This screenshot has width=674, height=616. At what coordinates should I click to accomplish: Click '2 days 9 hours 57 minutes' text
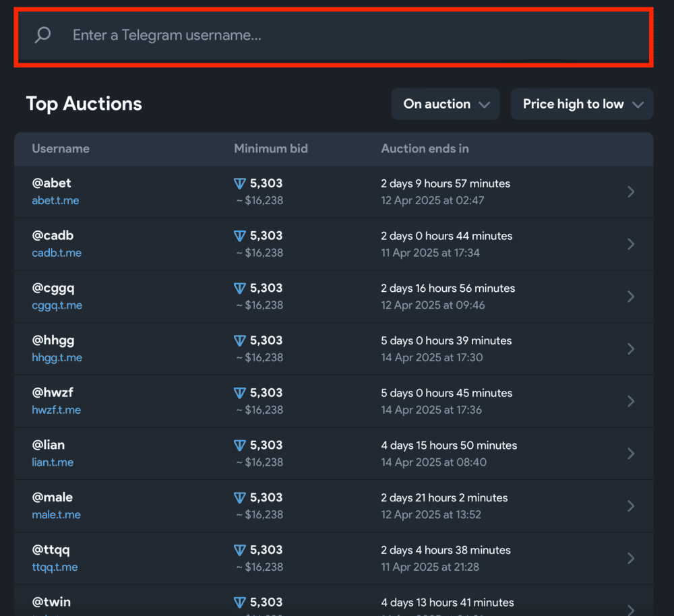(x=446, y=183)
